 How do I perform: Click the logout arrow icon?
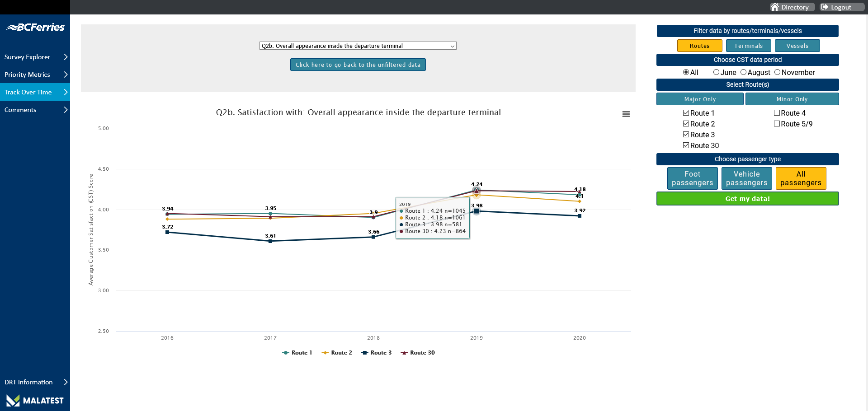[x=825, y=7]
